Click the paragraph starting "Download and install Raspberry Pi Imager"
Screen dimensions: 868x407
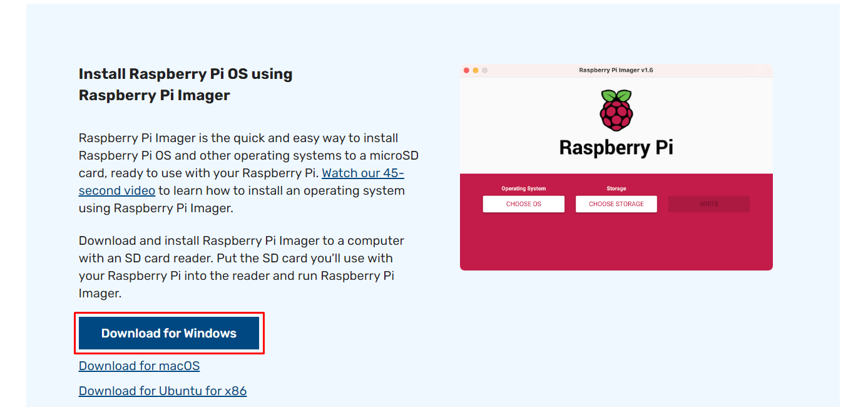coord(242,267)
